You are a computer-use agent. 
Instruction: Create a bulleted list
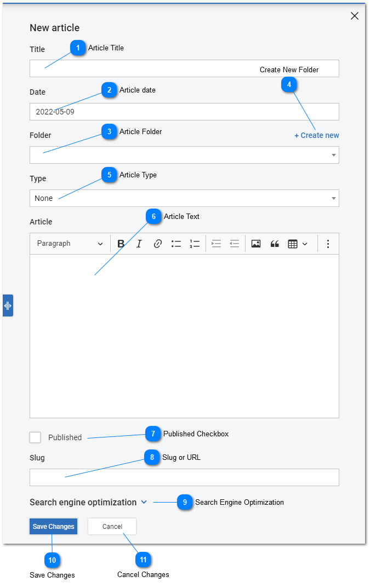click(176, 244)
